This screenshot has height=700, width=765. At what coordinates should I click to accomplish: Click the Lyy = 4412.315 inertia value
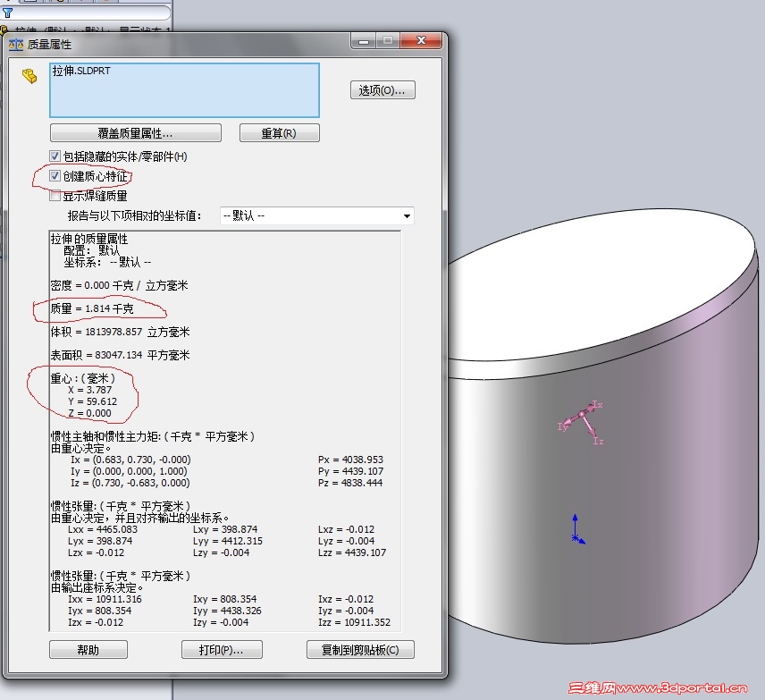click(x=228, y=541)
